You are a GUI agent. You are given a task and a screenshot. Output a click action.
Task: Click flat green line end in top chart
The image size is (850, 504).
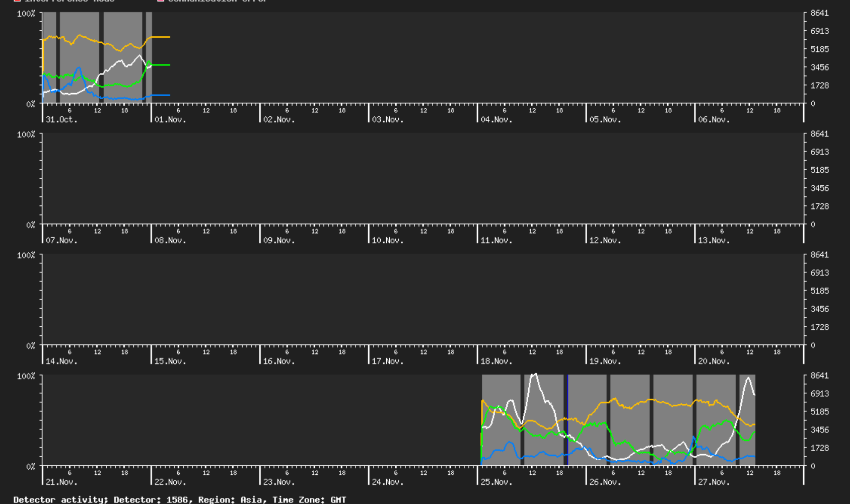click(x=169, y=65)
